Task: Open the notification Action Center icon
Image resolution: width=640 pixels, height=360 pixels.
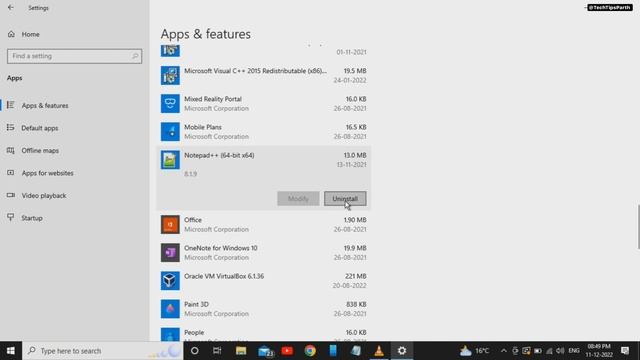Action: [625, 351]
